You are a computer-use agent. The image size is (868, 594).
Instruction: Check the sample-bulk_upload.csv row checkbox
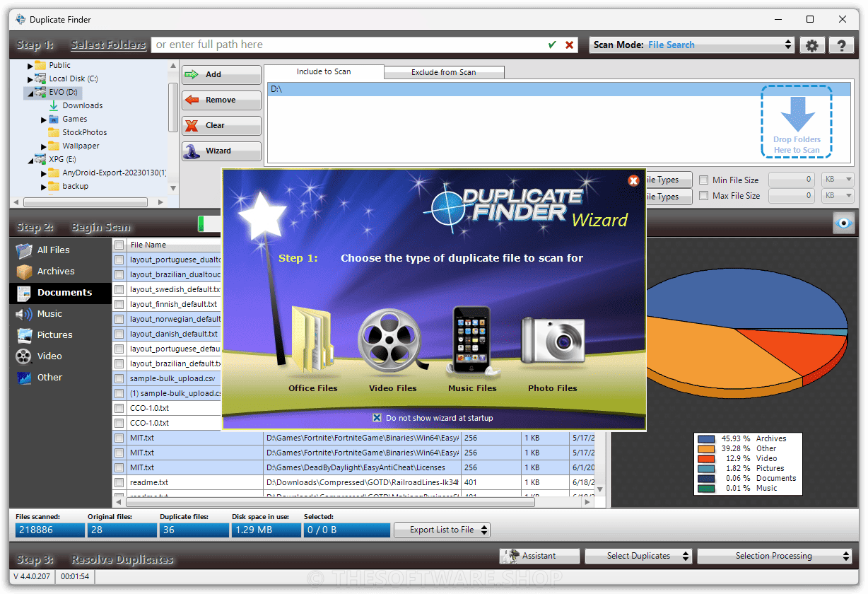click(119, 378)
